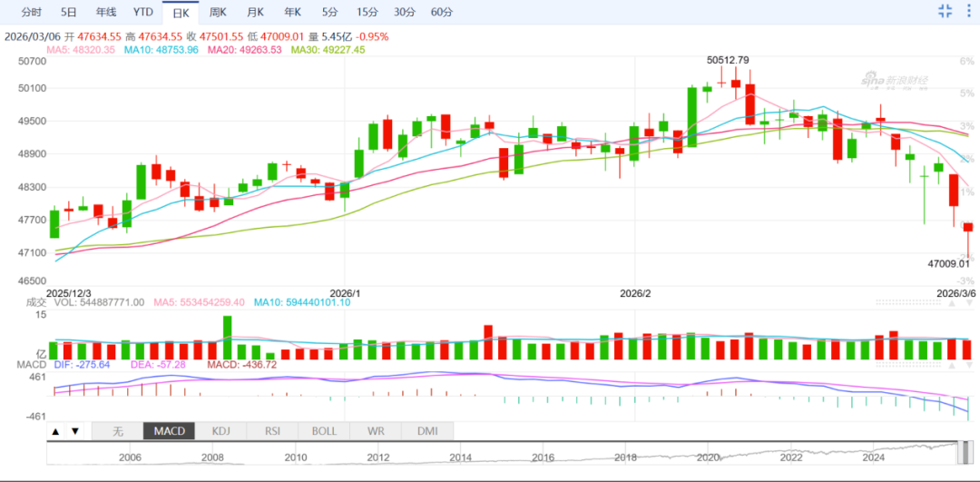Click the down triangle arrow beside indicators
980x482 pixels.
pos(74,431)
